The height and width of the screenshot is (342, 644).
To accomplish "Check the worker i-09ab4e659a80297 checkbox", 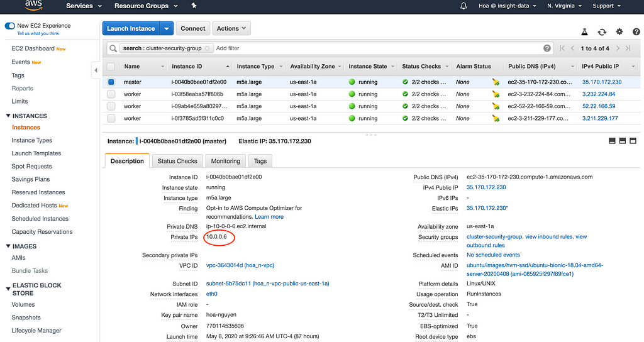I will [111, 106].
